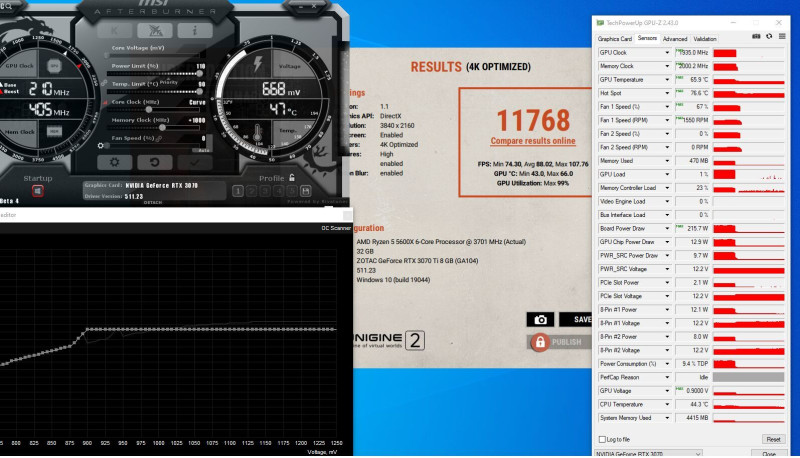This screenshot has width=800, height=458.
Task: Click the locked PUBLISH button
Action: tap(560, 342)
